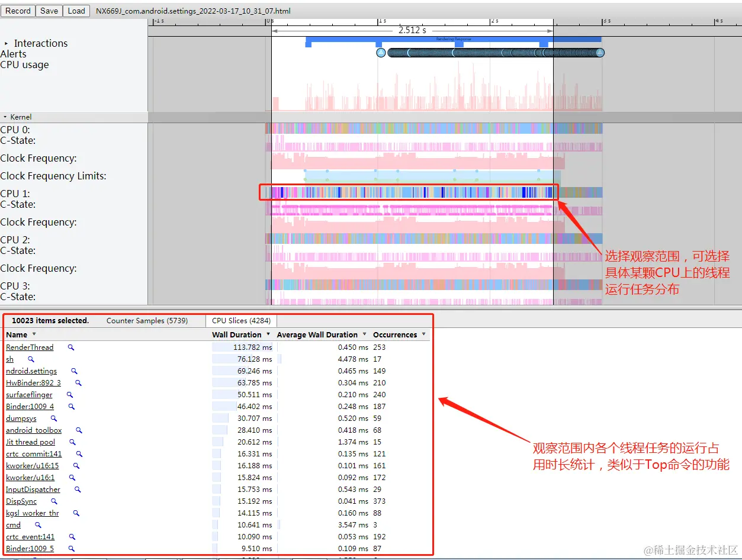Click the magnifier icon for HwBinder:892_3
Viewport: 742px width, 560px height.
[78, 383]
